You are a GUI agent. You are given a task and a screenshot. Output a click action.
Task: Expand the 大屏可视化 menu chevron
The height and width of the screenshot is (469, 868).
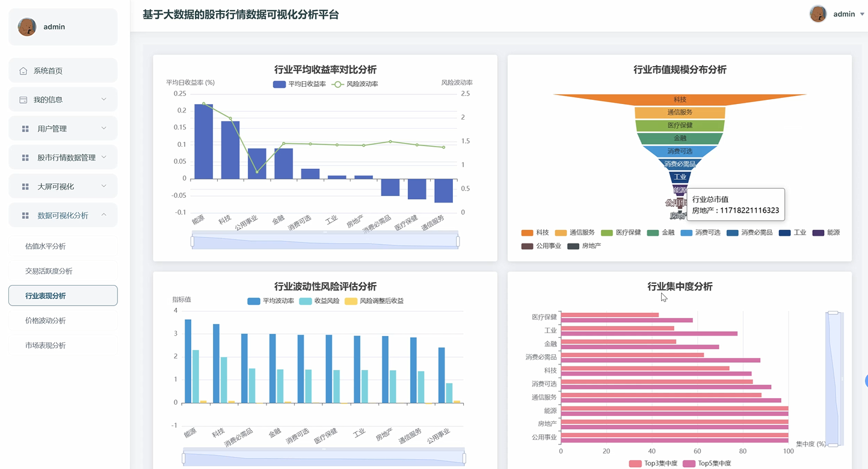(103, 186)
